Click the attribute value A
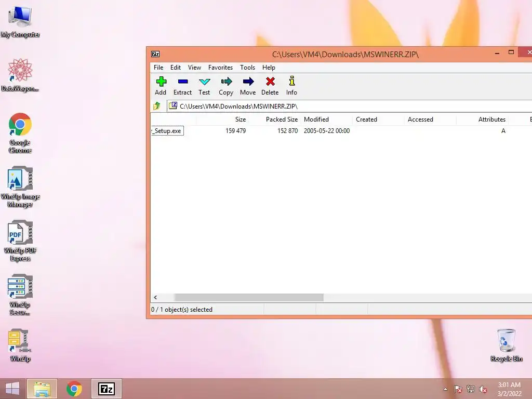The width and height of the screenshot is (532, 399). click(x=503, y=131)
